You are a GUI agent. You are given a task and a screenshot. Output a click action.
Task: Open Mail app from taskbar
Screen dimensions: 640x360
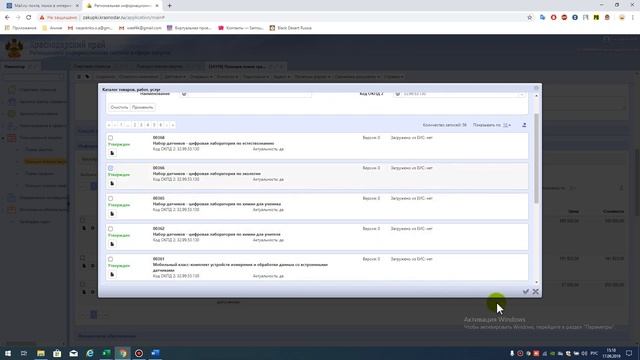coord(73,353)
